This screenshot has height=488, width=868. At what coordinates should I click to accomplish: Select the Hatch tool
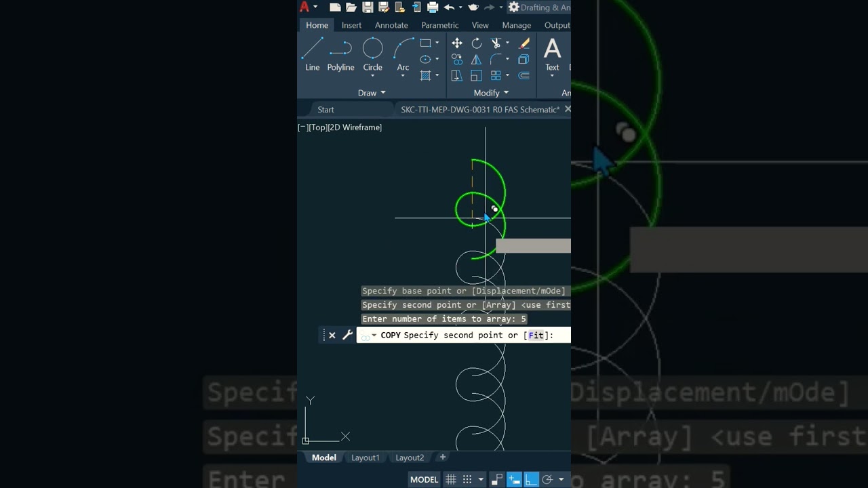click(x=425, y=75)
